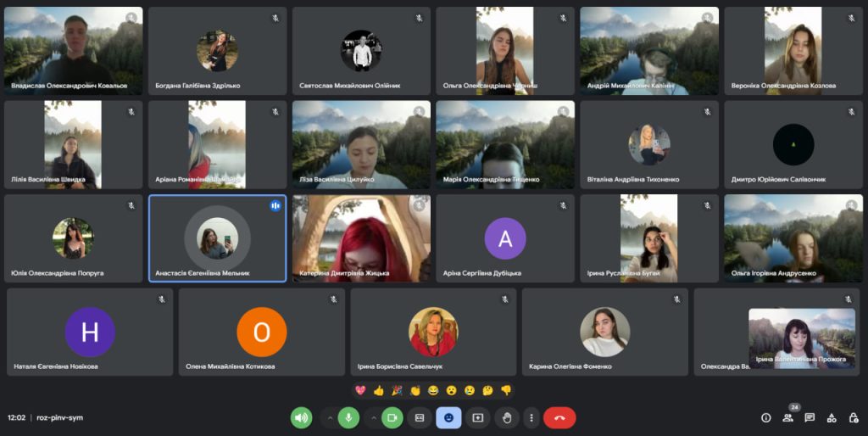Viewport: 868px width, 436px height.
Task: Toggle the emoji reactions bar button
Action: (x=448, y=417)
